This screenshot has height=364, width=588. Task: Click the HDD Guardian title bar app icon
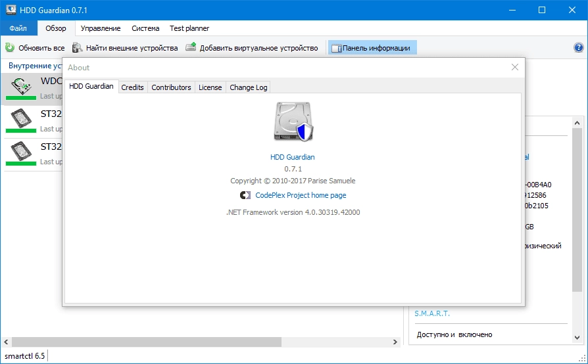(11, 10)
